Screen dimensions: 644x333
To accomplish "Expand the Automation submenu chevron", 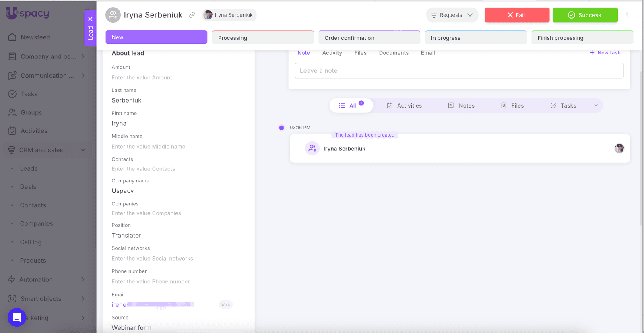I will click(x=83, y=279).
